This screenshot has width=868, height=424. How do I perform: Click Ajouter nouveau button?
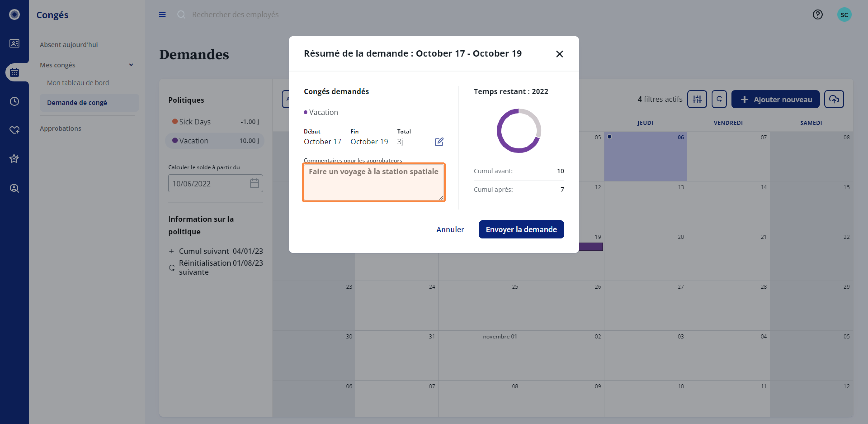775,99
